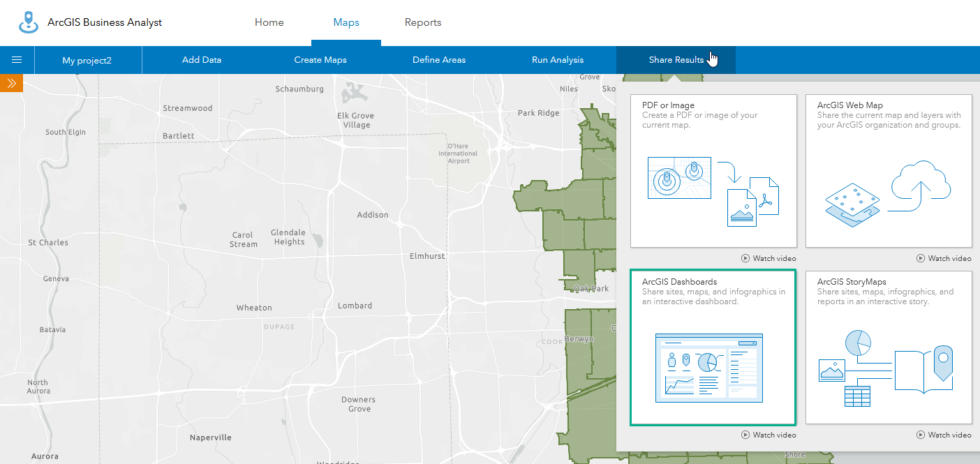Image resolution: width=980 pixels, height=464 pixels.
Task: Click the ArcGIS Business Analyst logo icon
Action: pos(29,22)
